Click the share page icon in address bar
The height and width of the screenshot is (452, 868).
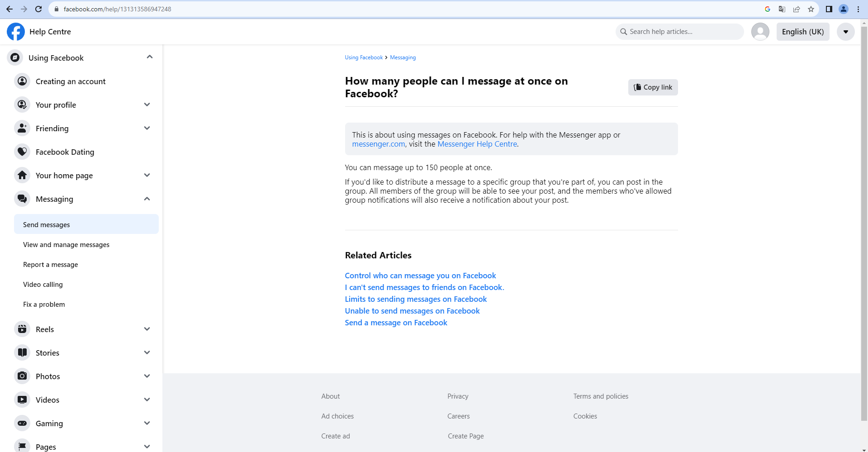[797, 9]
